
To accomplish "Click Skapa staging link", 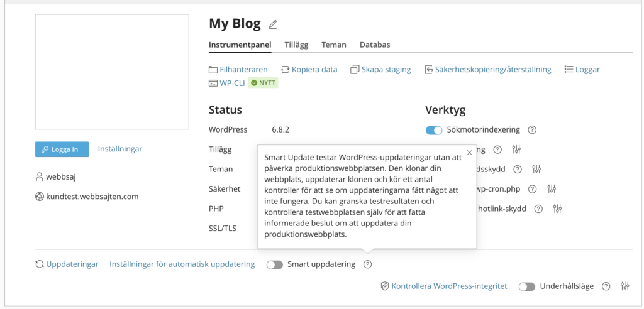I will (380, 69).
